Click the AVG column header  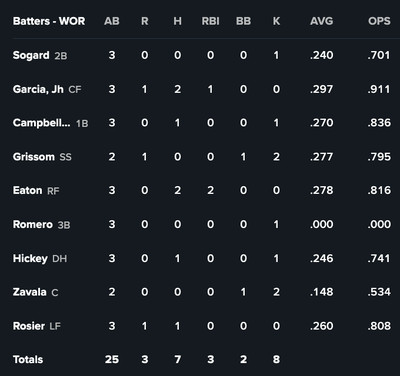[321, 21]
